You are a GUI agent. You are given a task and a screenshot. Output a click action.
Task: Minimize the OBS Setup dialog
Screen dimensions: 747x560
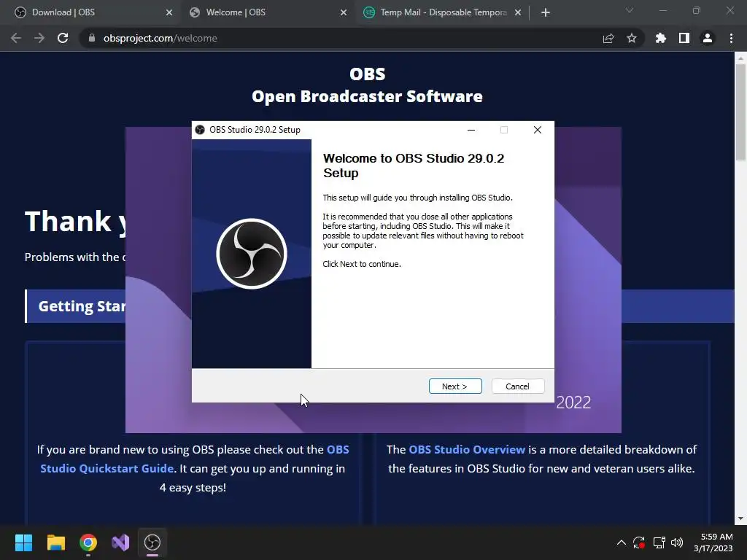point(471,130)
